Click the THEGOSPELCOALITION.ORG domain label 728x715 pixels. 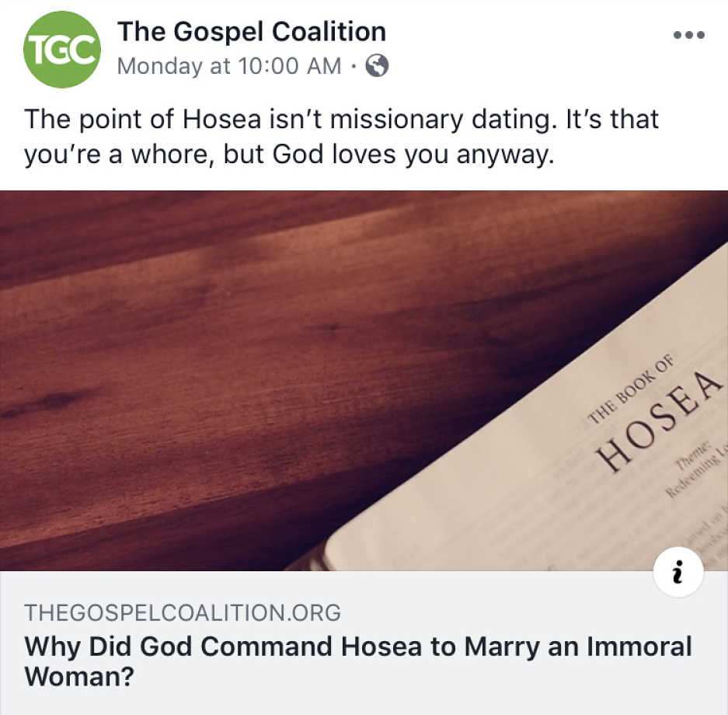[183, 612]
